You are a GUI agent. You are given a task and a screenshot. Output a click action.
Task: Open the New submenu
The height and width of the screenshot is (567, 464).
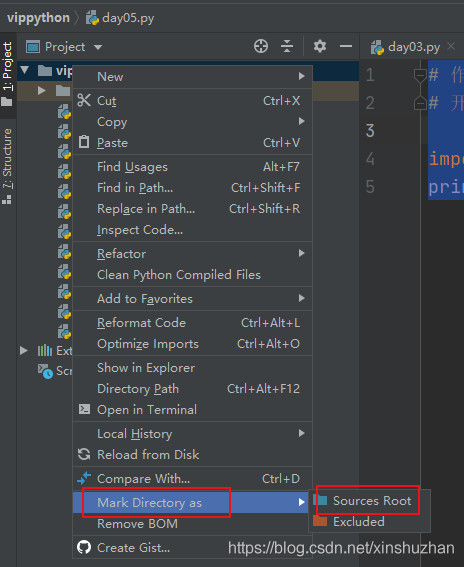pos(192,77)
